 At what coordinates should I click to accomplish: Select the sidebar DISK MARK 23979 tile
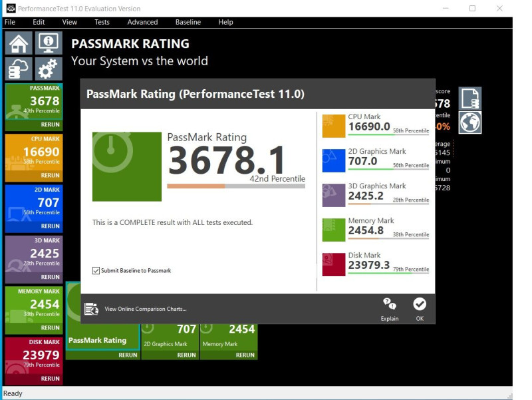(x=34, y=355)
